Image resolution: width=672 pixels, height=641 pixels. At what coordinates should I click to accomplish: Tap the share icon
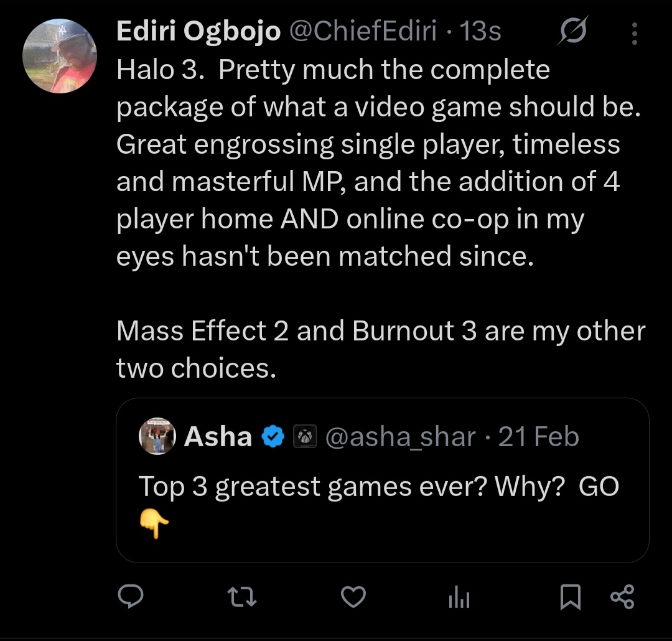coord(622,597)
